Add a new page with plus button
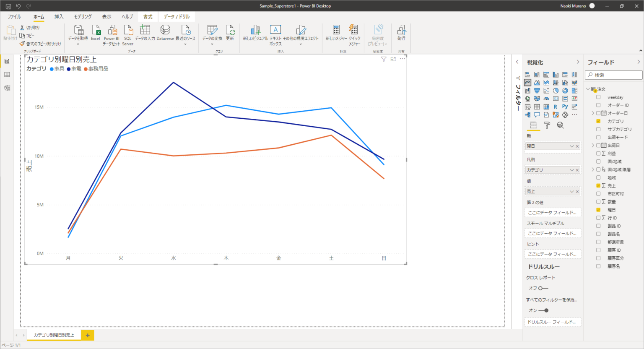Image resolution: width=644 pixels, height=349 pixels. coord(88,335)
